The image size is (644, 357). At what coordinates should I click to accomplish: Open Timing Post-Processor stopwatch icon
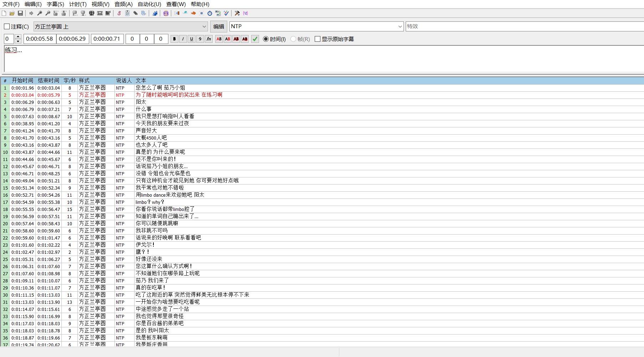coord(210,13)
